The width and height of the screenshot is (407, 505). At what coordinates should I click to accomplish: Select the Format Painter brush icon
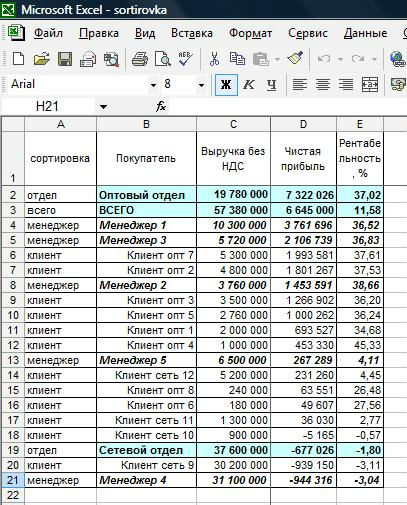pyautogui.click(x=295, y=59)
